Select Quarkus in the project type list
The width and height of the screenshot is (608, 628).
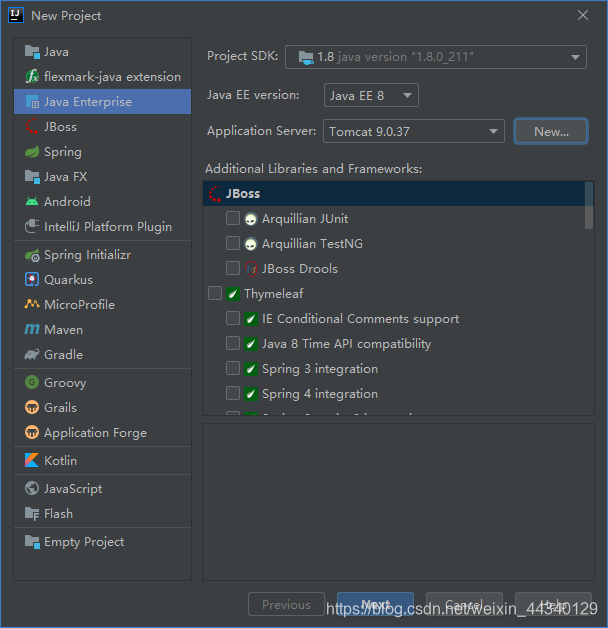tap(103, 280)
